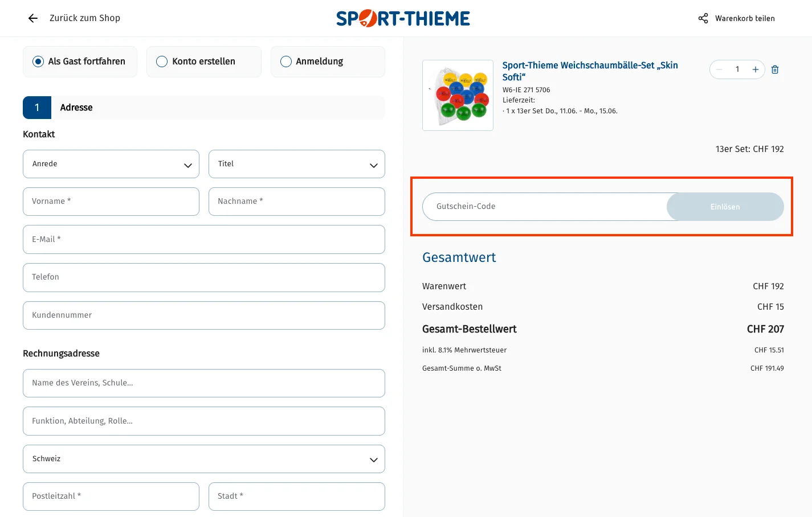Image resolution: width=812 pixels, height=517 pixels.
Task: Click the quantity value field
Action: tap(737, 69)
